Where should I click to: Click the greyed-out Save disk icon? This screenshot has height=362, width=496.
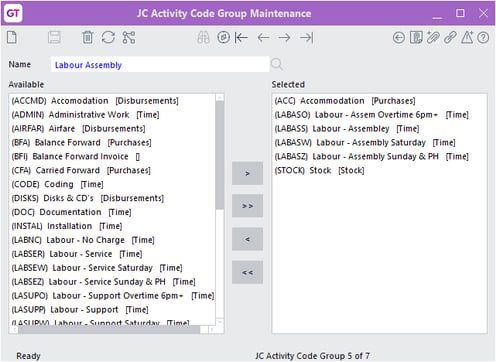point(54,37)
